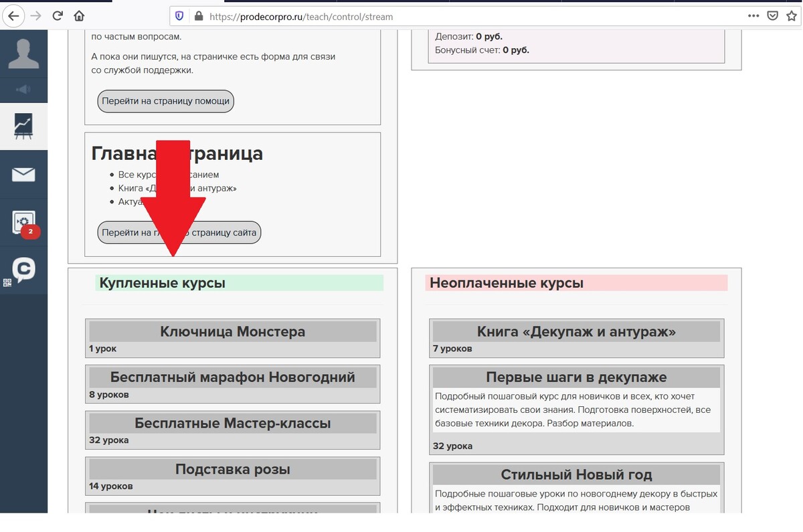
Task: Click "32 урока" under Первые шаги в декупаже
Action: tap(452, 446)
